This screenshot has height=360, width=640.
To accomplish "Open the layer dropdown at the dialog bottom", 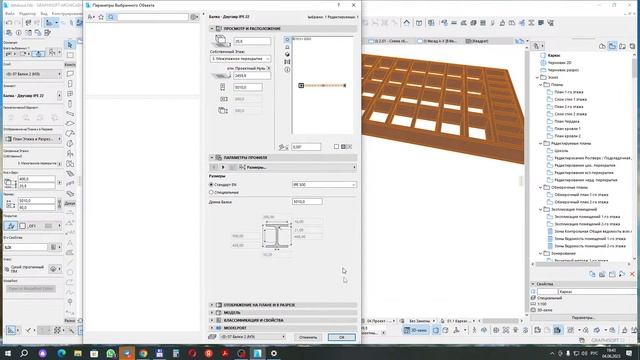I will [253, 337].
